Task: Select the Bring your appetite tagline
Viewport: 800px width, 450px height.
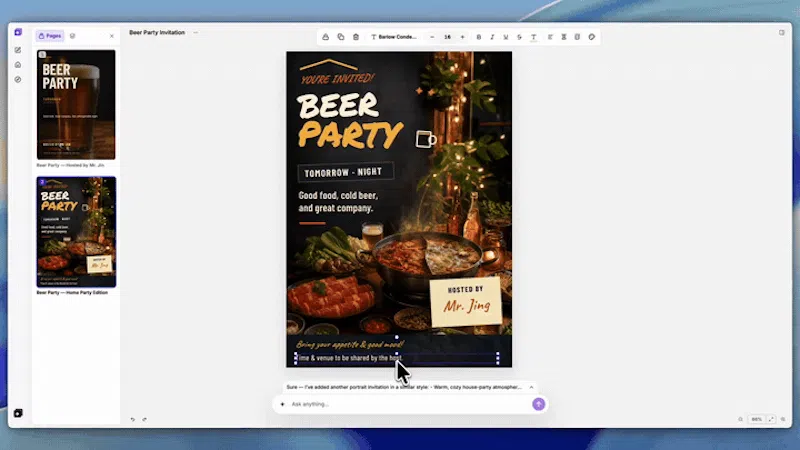Action: 350,344
